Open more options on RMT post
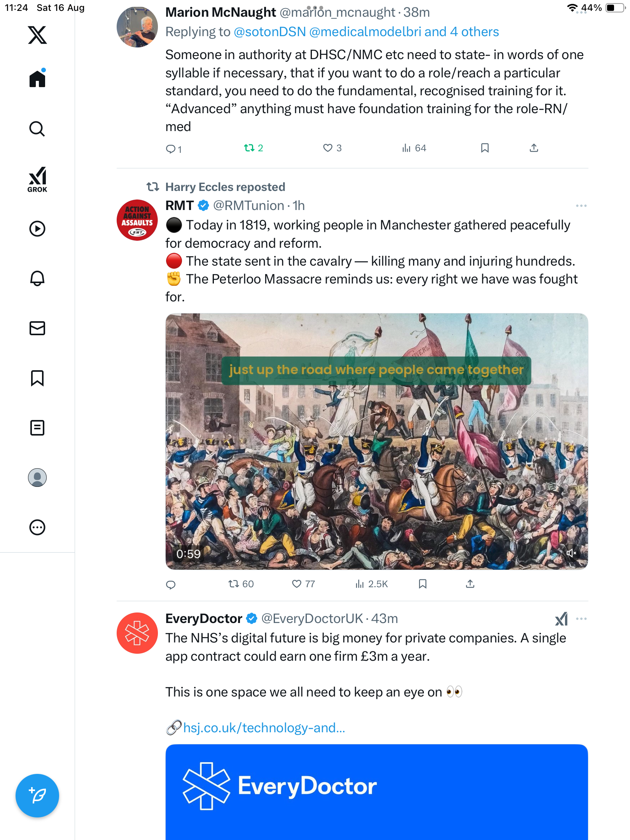 point(581,206)
